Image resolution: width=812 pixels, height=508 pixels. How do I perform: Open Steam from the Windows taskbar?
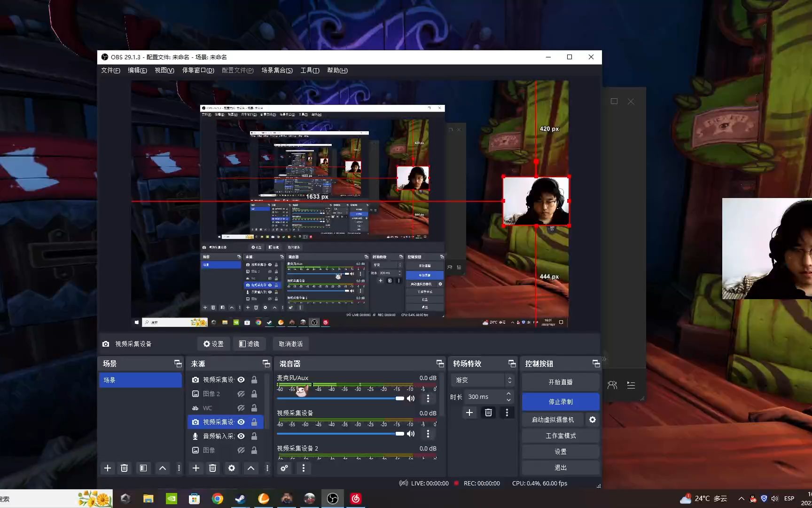pyautogui.click(x=240, y=499)
